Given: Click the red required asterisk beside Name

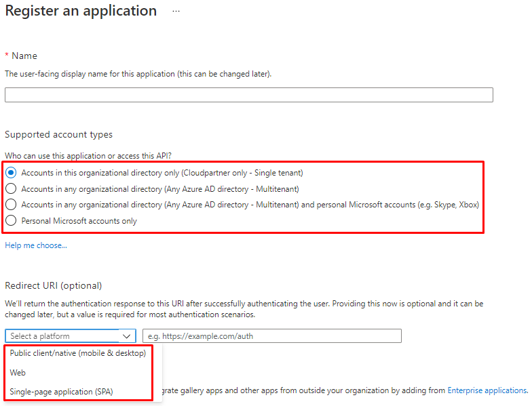Looking at the screenshot, I should point(7,55).
